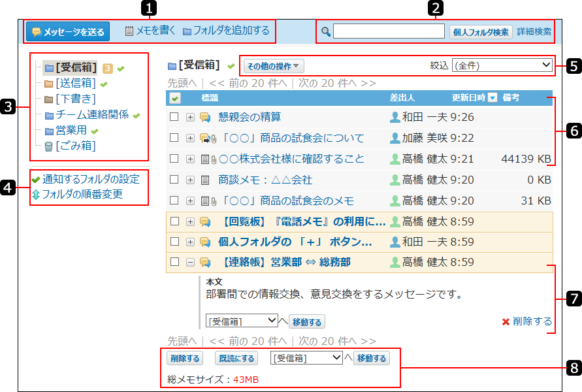Expand the 懇親会の精算 row with plus
The height and width of the screenshot is (392, 582).
[190, 118]
